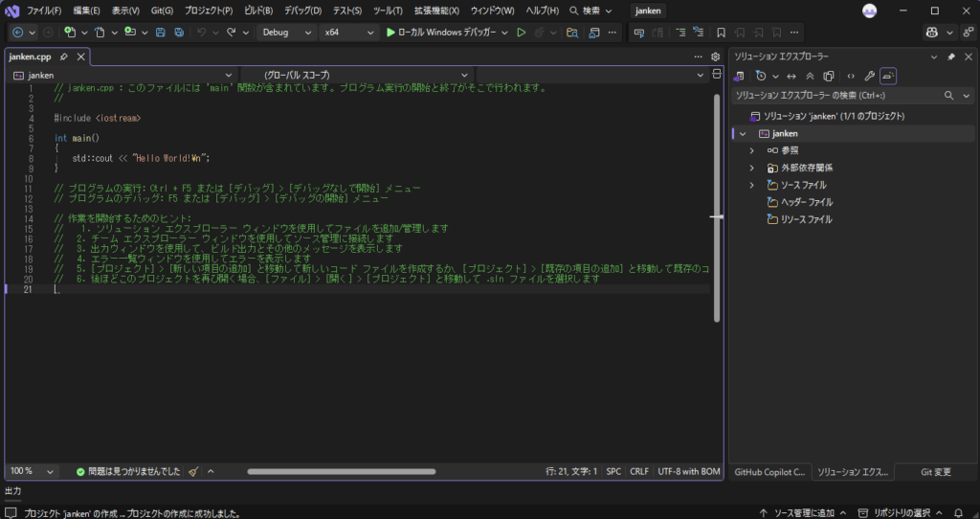Viewport: 980px width, 519px height.
Task: Switch to the Git 変更 tab
Action: [935, 472]
